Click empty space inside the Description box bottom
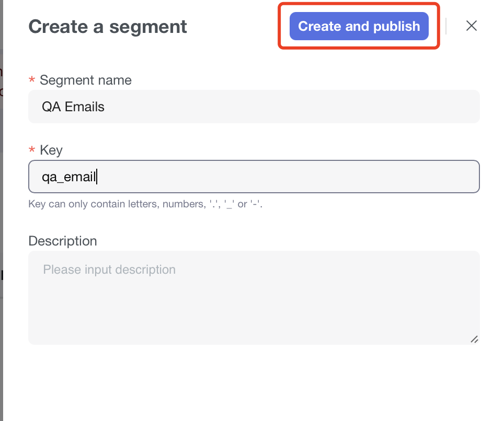Image resolution: width=504 pixels, height=421 pixels. point(251,324)
